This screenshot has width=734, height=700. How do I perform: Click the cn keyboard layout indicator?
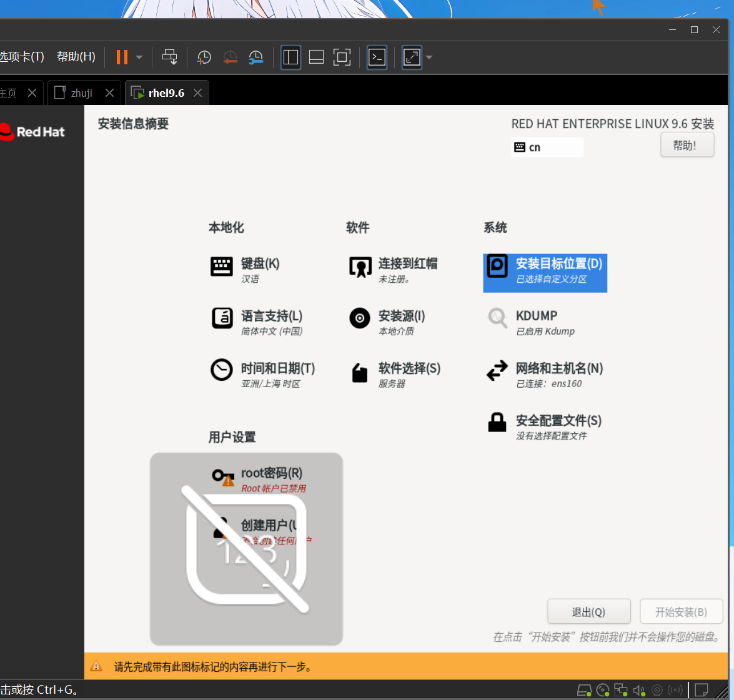(547, 147)
